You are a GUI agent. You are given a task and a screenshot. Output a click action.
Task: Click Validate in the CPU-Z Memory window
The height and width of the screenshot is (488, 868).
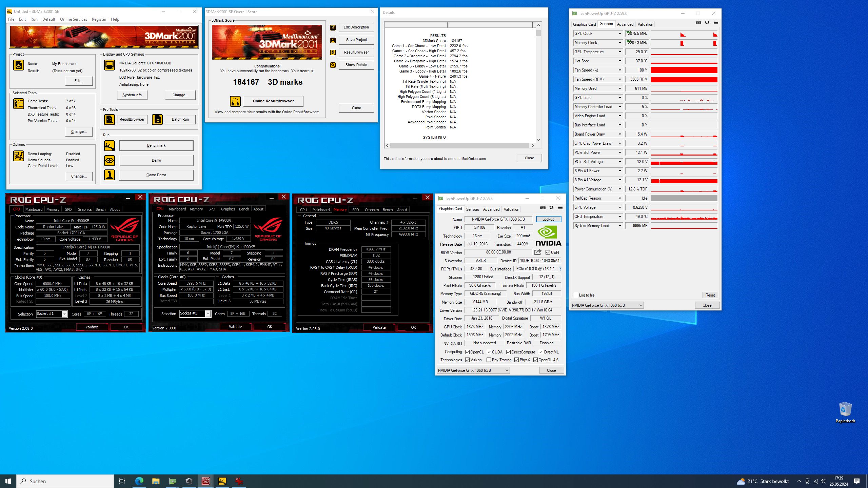tap(379, 327)
